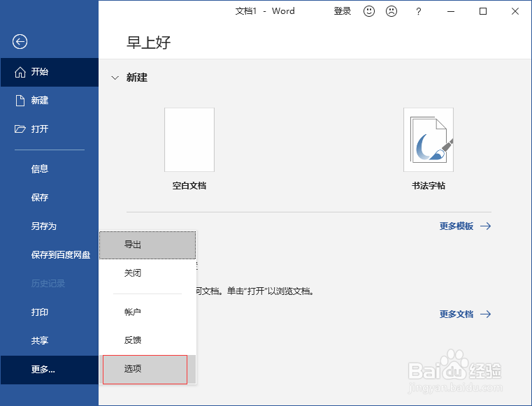Create a 空白文档 from its thumbnail

189,140
